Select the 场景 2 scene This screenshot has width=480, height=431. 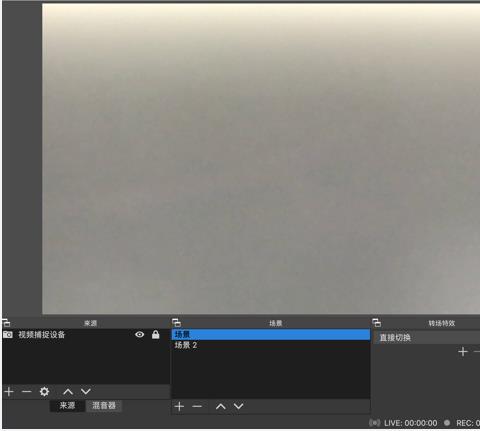click(x=271, y=345)
